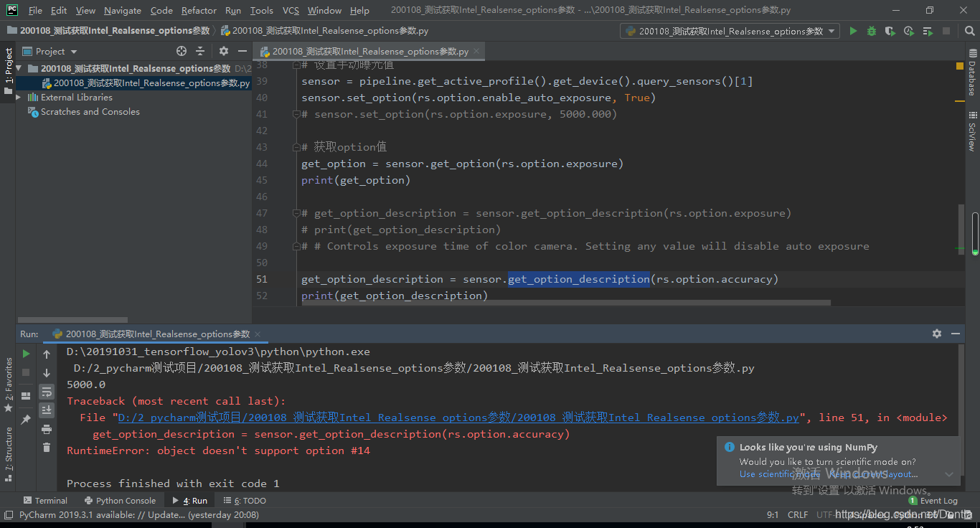Image resolution: width=980 pixels, height=528 pixels.
Task: Open the File menu
Action: pyautogui.click(x=35, y=10)
